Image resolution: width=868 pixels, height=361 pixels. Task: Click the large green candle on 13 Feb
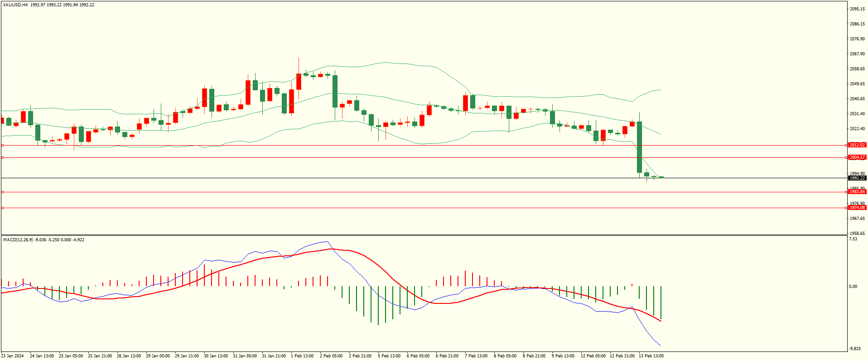[639, 147]
